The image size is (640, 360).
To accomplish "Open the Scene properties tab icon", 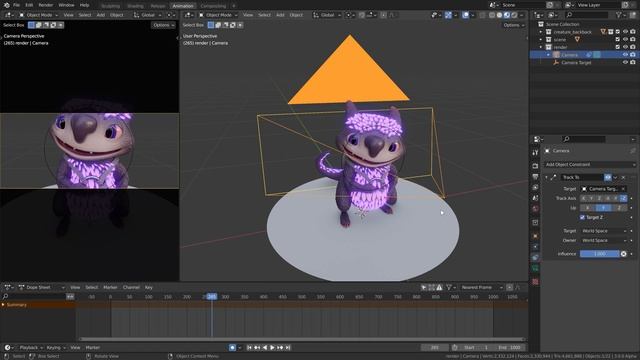I will [535, 198].
